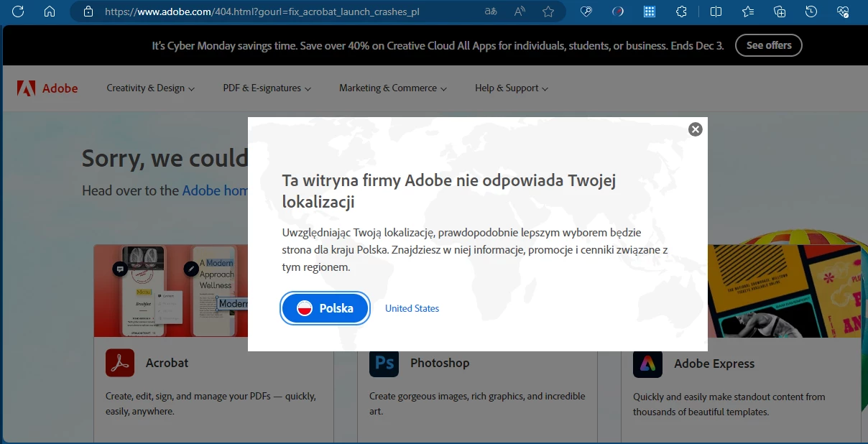Click the See offers button
The image size is (868, 444).
769,45
